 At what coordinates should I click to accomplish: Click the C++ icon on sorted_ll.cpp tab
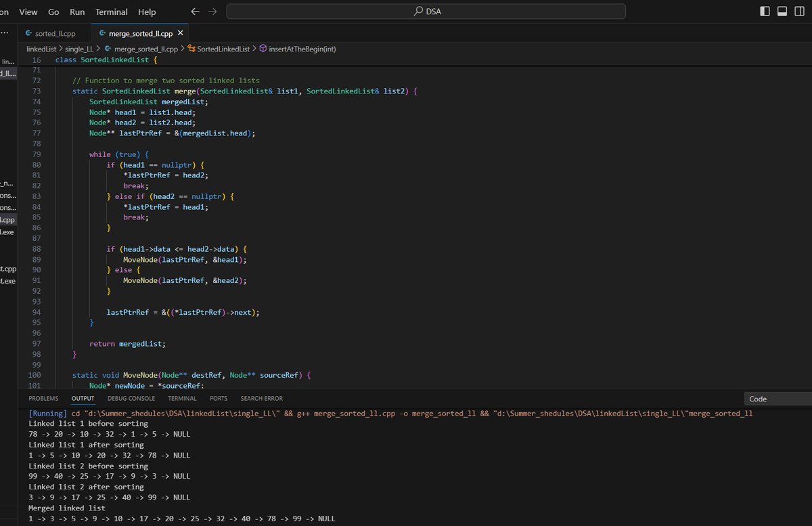[28, 33]
